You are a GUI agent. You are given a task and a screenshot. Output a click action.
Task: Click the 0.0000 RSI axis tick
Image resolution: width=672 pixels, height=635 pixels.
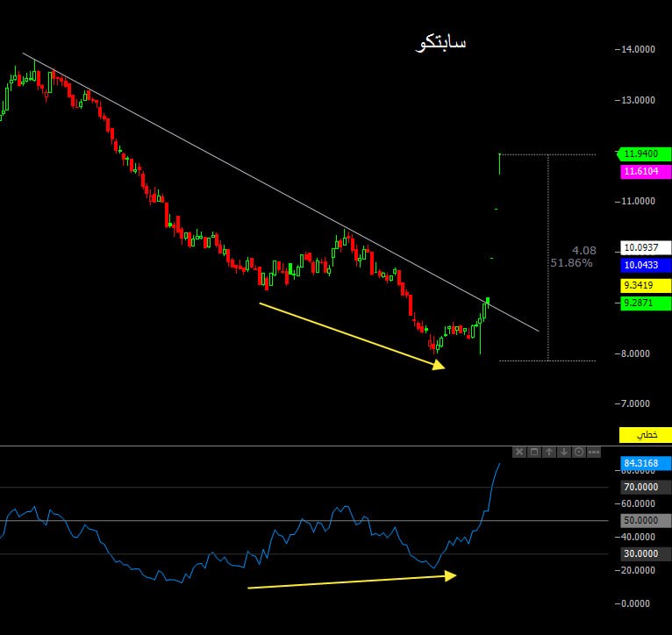click(635, 603)
